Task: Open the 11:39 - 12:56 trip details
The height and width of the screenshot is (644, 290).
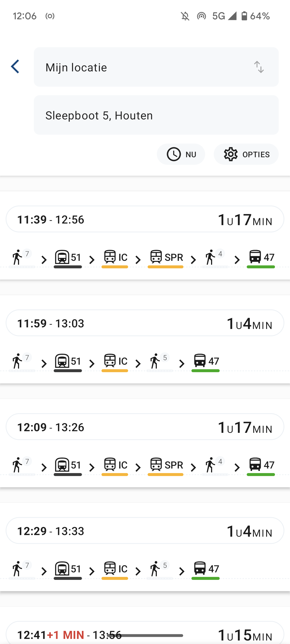Action: click(145, 219)
